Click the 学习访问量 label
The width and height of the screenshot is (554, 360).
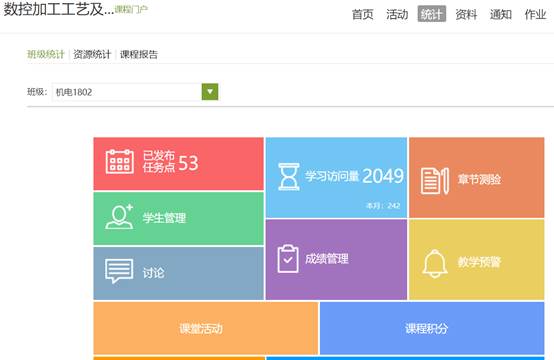(x=332, y=176)
